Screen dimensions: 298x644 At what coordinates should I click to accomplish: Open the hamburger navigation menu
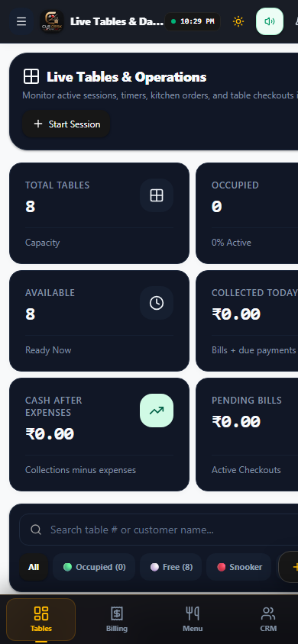(21, 21)
